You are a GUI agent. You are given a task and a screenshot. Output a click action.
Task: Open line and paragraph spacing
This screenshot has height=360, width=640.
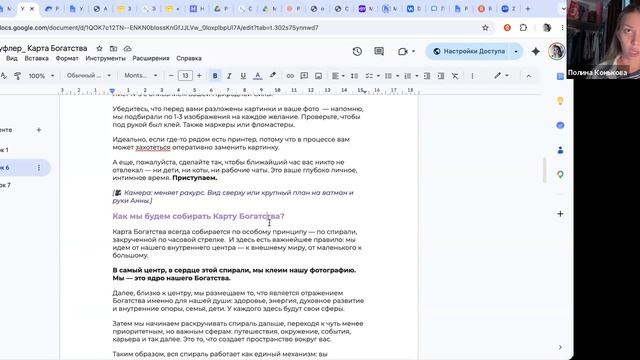click(354, 76)
